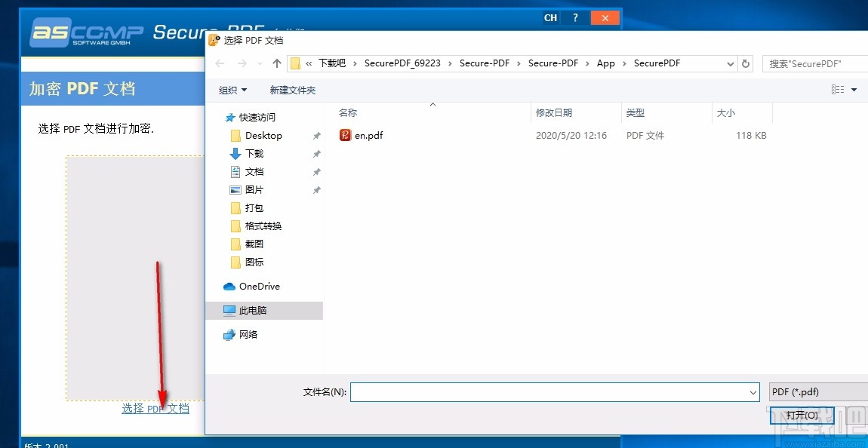Screen dimensions: 868x448
Task: Click the back navigation arrow in the dialog
Action: 219,63
